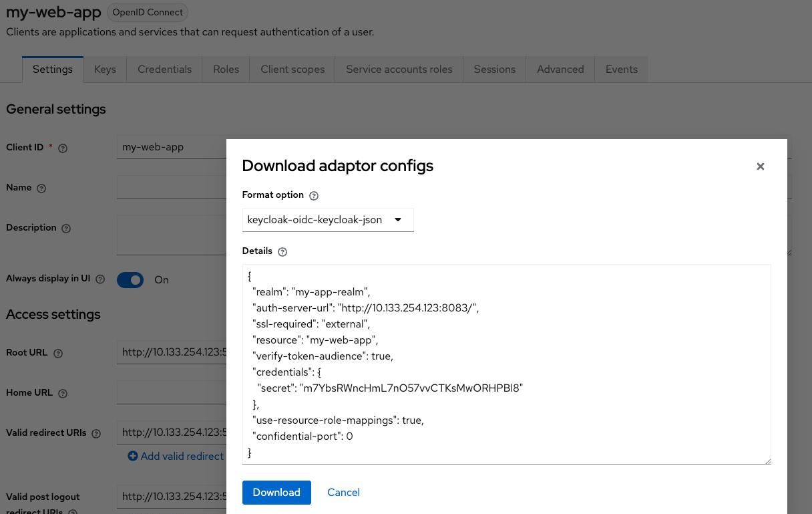Click Cancel in the dialog
Image resolution: width=812 pixels, height=514 pixels.
click(x=343, y=493)
